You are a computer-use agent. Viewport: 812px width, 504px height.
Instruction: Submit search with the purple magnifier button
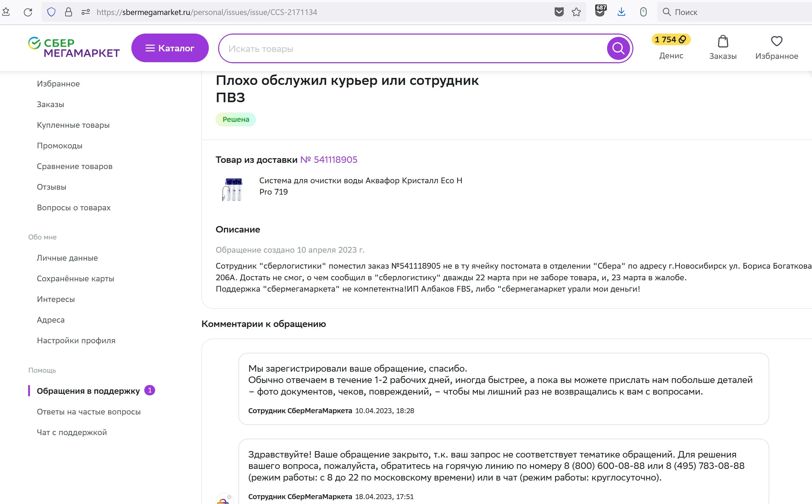coord(618,49)
